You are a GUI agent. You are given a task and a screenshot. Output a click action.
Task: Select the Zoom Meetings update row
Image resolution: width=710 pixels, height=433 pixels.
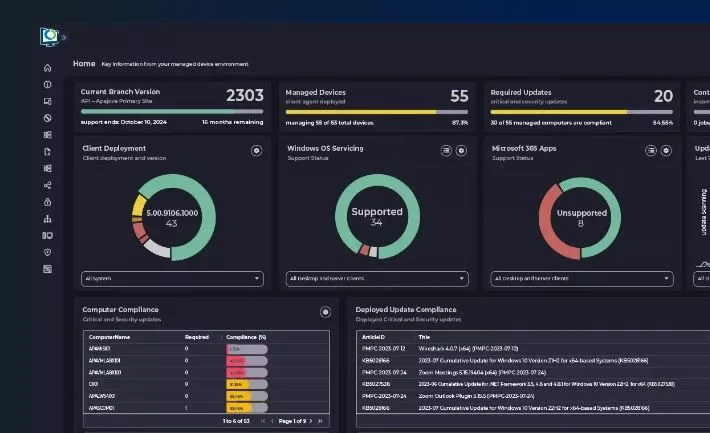click(534, 373)
